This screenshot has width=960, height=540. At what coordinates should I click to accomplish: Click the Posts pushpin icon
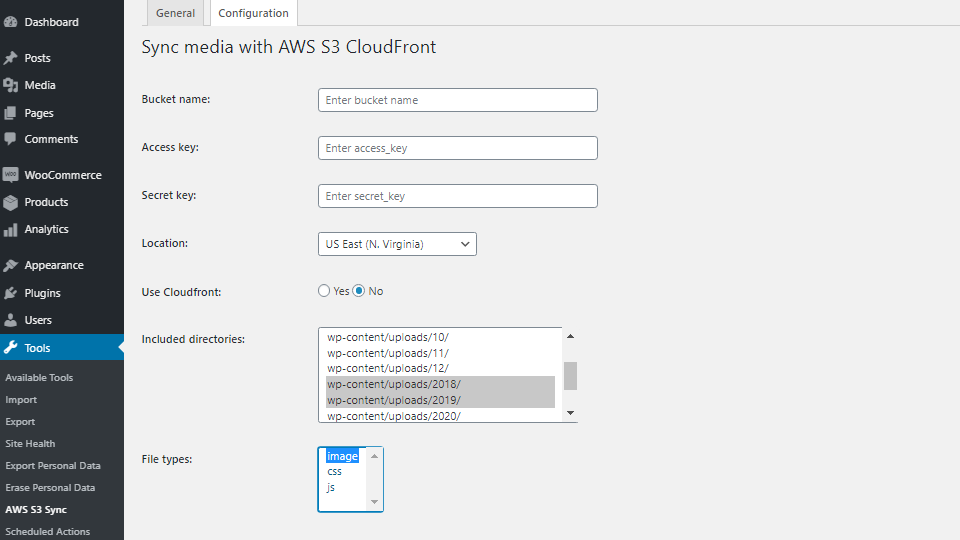coord(10,58)
